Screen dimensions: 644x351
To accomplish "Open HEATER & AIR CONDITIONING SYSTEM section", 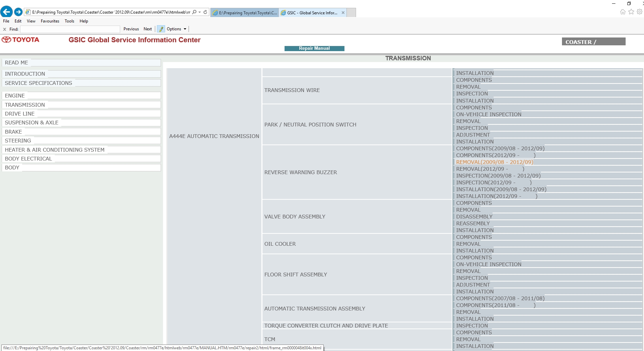I will point(81,150).
